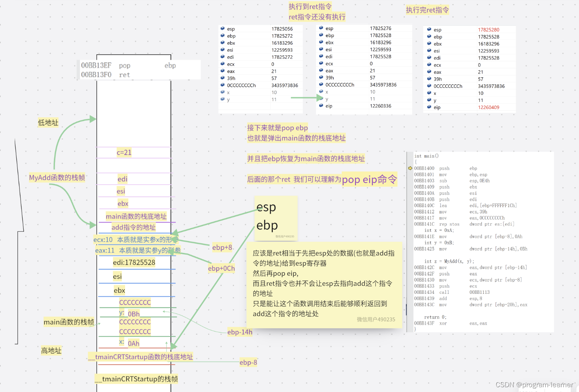
Task: Click the greyed x icon in the 执行到ret指令 watch panel
Action: [321, 92]
